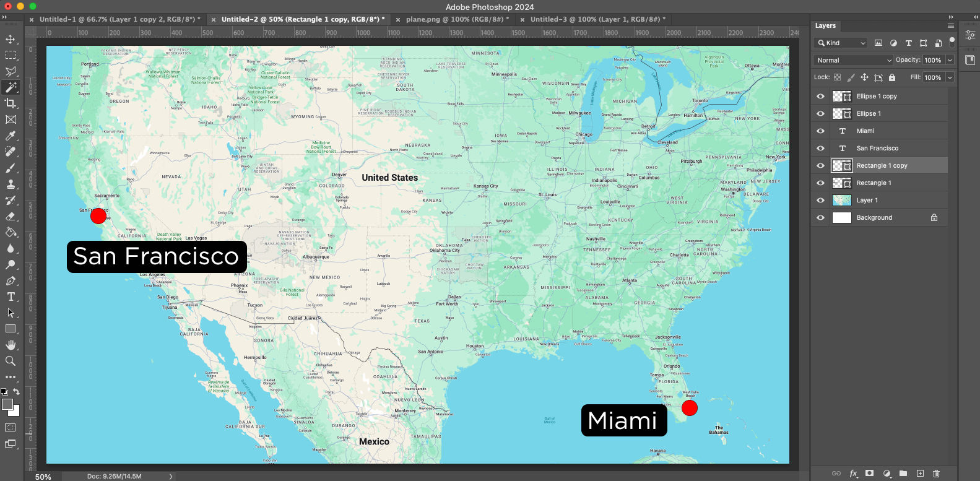
Task: Create a new layer group
Action: pyautogui.click(x=903, y=473)
